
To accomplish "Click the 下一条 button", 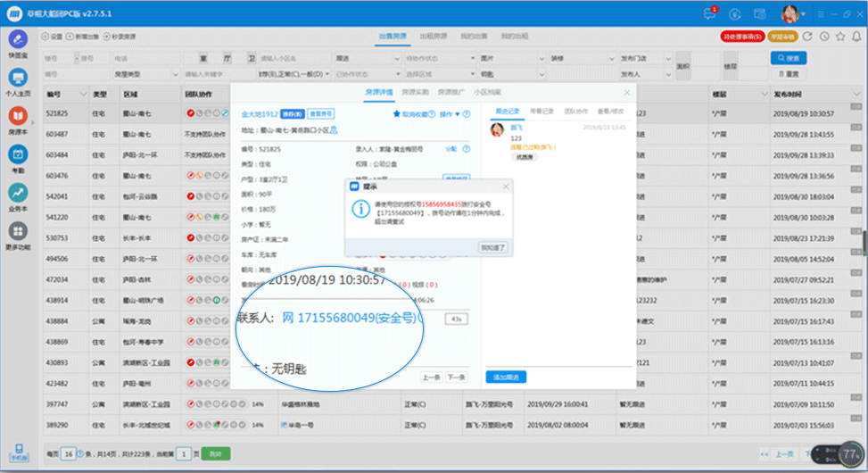I will [x=456, y=378].
